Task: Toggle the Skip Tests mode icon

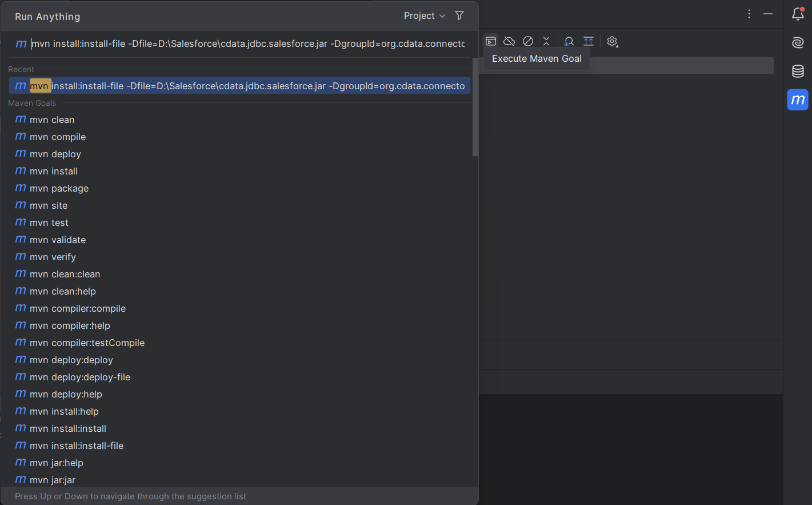Action: click(528, 41)
